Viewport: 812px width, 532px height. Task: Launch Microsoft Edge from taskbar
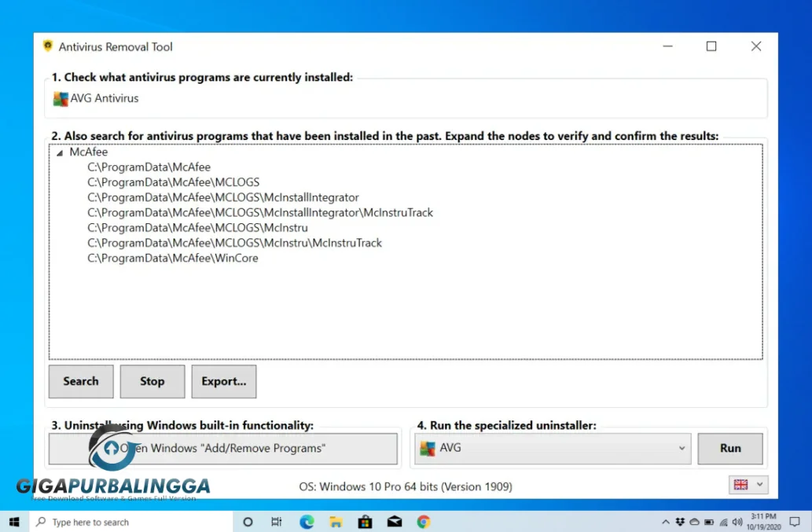[307, 522]
